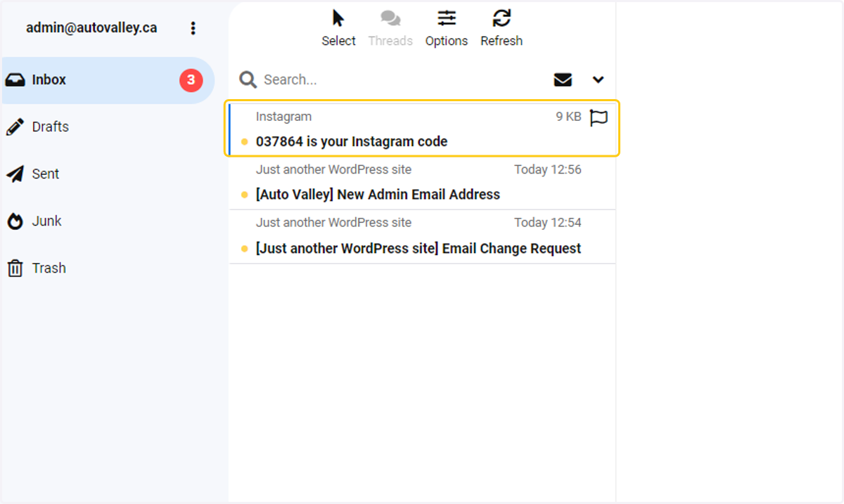
Task: Focus the Search... input field
Action: pos(401,79)
